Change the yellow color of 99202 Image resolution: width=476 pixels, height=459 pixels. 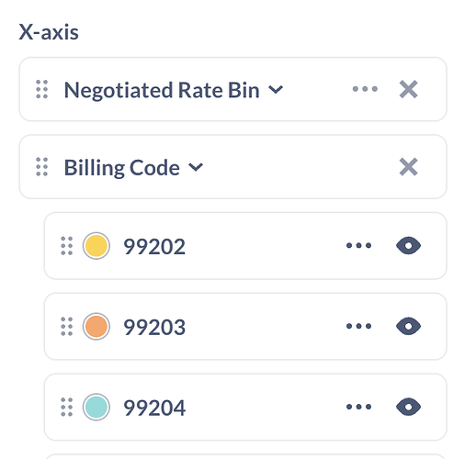[96, 246]
